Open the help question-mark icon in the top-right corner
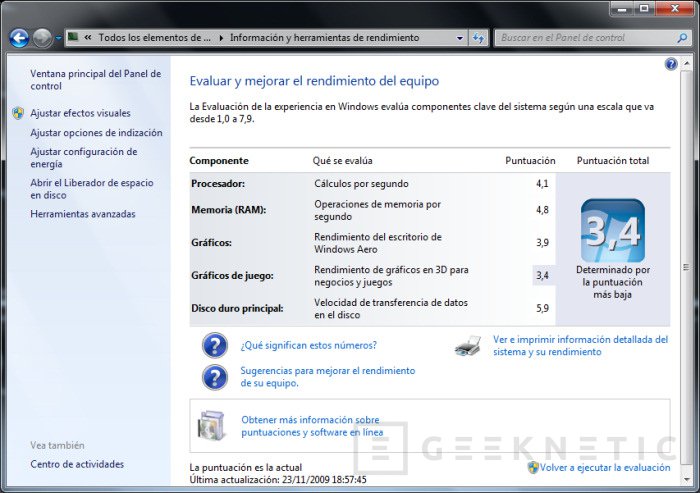700x493 pixels. point(671,64)
